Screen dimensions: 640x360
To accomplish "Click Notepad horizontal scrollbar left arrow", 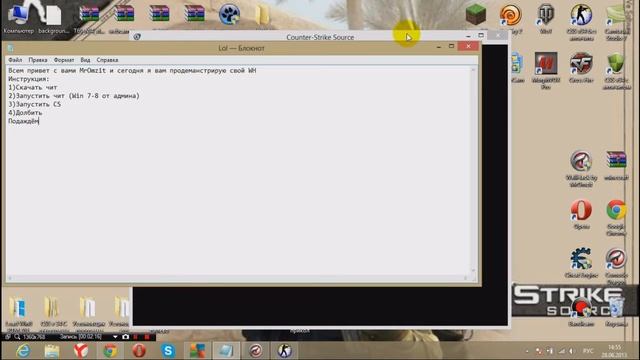I will [x=10, y=278].
